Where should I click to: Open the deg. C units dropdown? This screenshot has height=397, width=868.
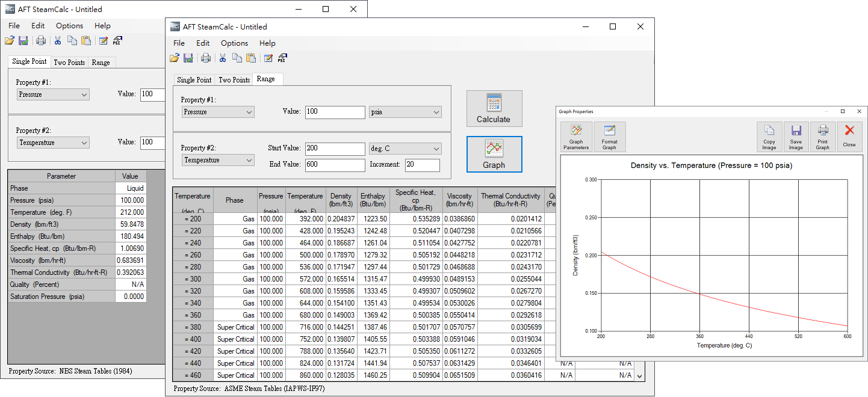[x=405, y=149]
